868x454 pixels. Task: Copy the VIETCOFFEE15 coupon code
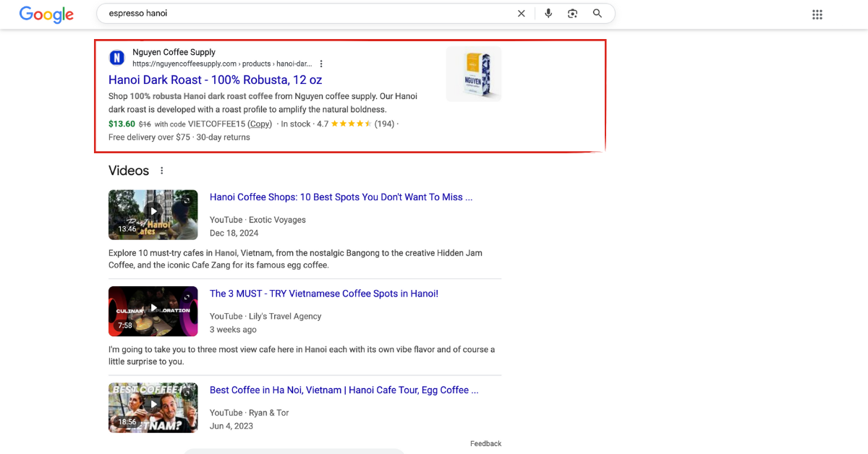(260, 124)
